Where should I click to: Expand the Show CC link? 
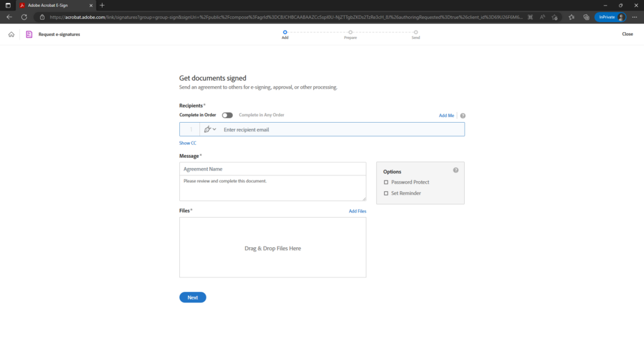[x=187, y=143]
